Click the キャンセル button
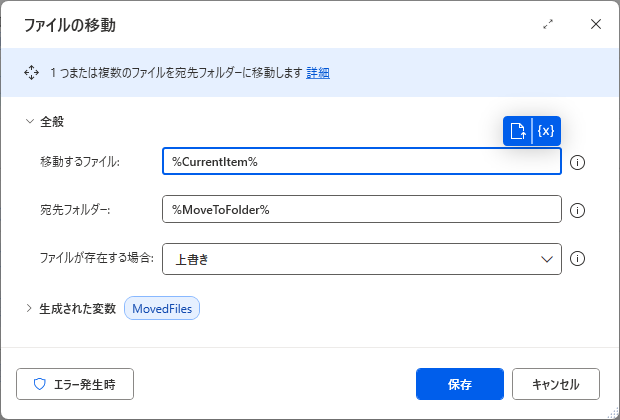This screenshot has height=420, width=620. [556, 384]
